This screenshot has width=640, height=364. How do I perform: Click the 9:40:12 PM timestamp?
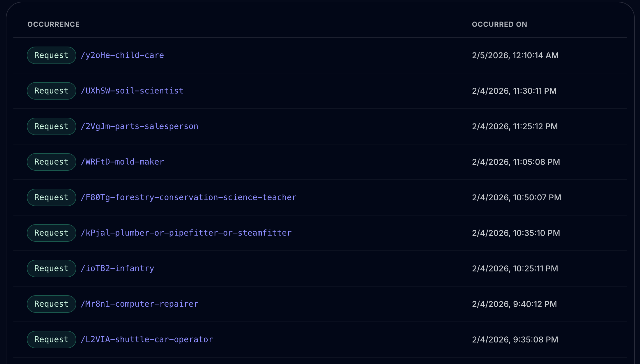point(514,304)
